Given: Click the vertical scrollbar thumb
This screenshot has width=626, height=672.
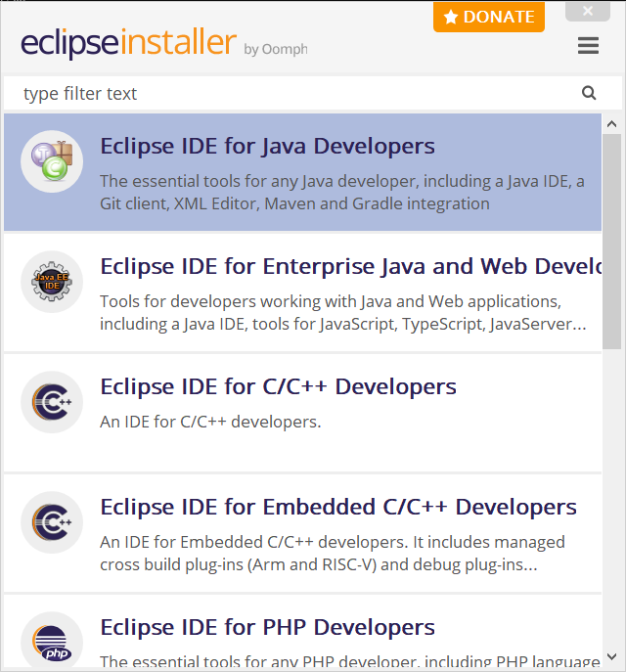Looking at the screenshot, I should click(612, 242).
